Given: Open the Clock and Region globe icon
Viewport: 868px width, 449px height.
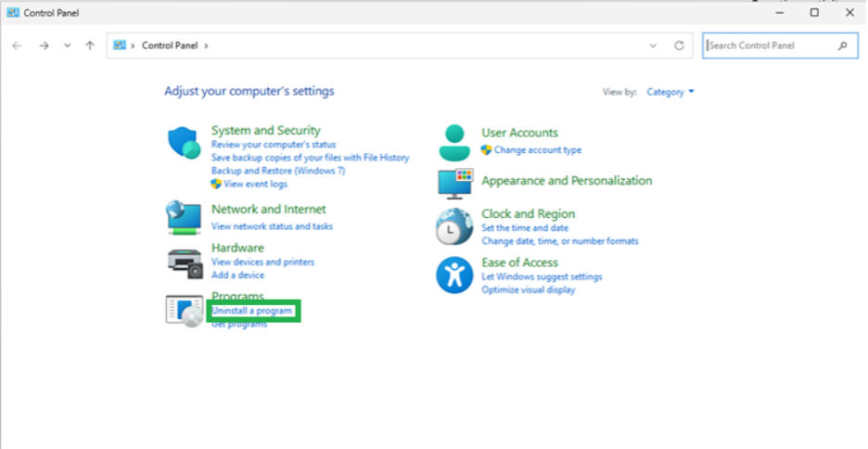Looking at the screenshot, I should pos(454,226).
